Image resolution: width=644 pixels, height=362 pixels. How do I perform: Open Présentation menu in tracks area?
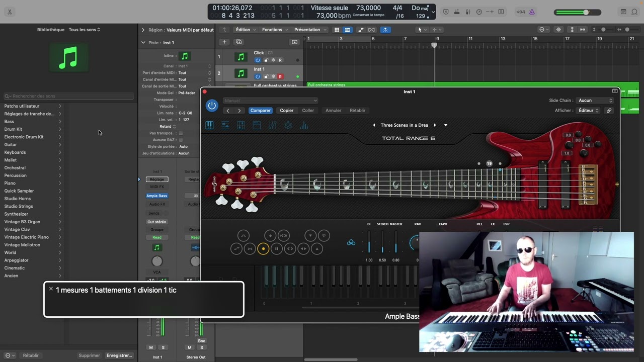click(x=310, y=30)
